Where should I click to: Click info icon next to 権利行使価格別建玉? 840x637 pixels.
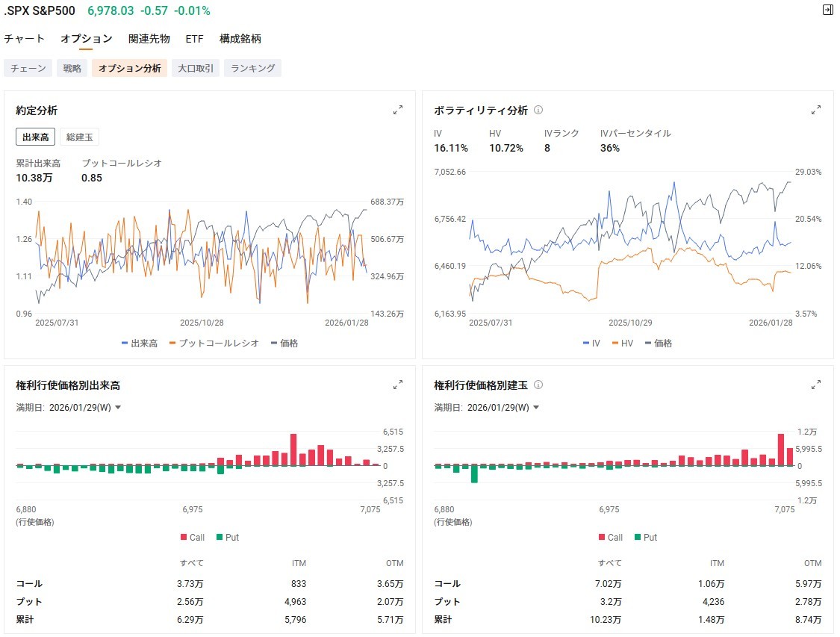tap(538, 385)
